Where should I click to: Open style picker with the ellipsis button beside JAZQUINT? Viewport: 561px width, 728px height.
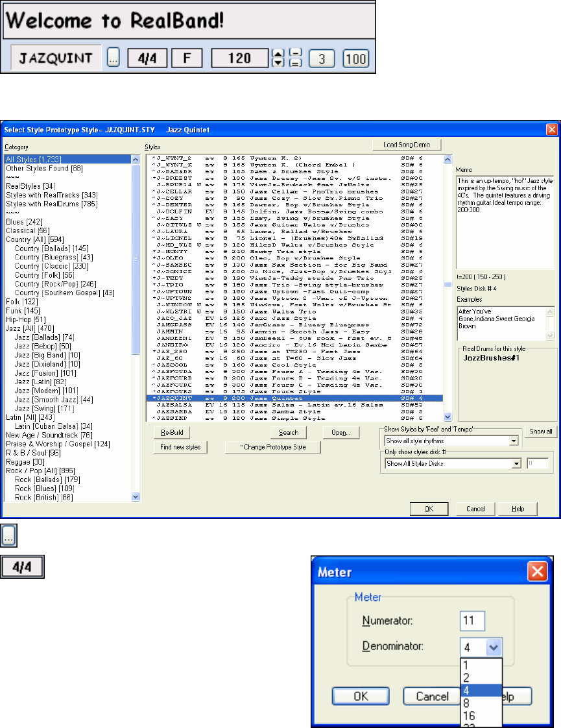tap(113, 58)
